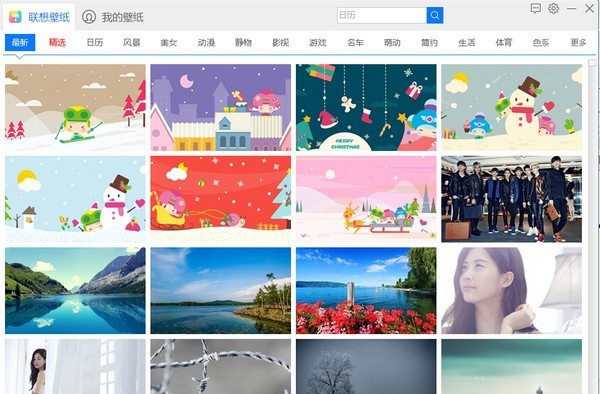Select the Merry Christmas dark wallpaper
The image size is (600, 394).
[366, 107]
